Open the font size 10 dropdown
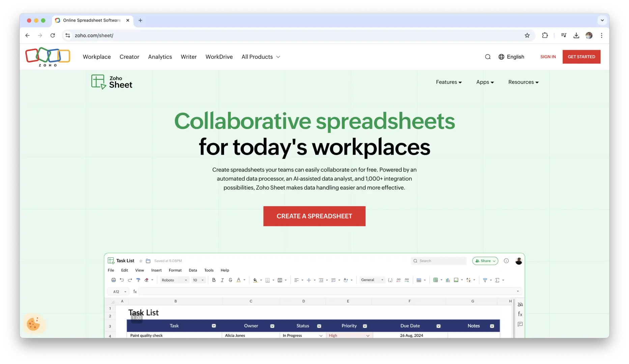The image size is (629, 364). coord(198,280)
